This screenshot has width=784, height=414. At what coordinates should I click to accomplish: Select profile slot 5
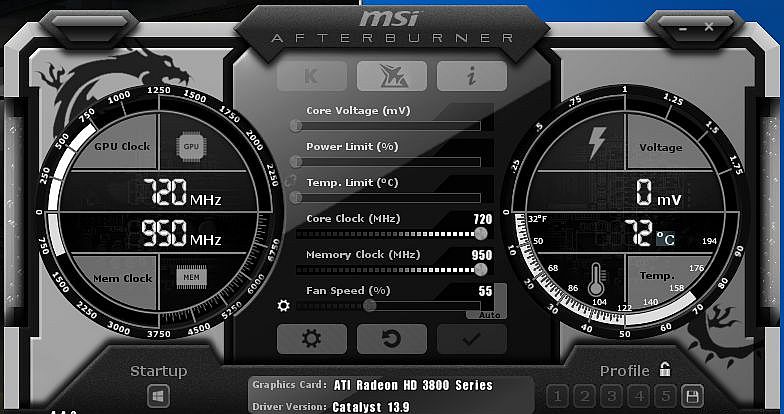pyautogui.click(x=666, y=397)
